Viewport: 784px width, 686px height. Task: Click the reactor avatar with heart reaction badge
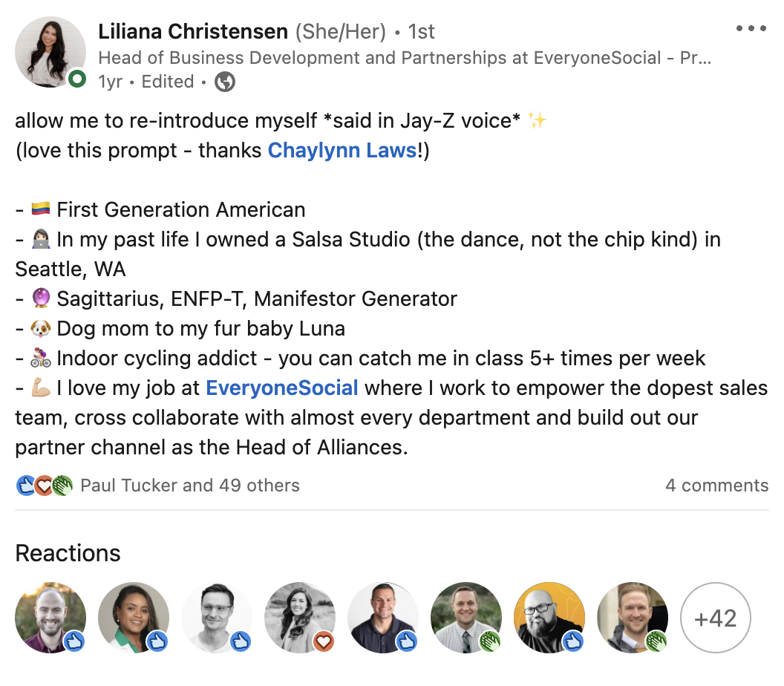tap(300, 618)
